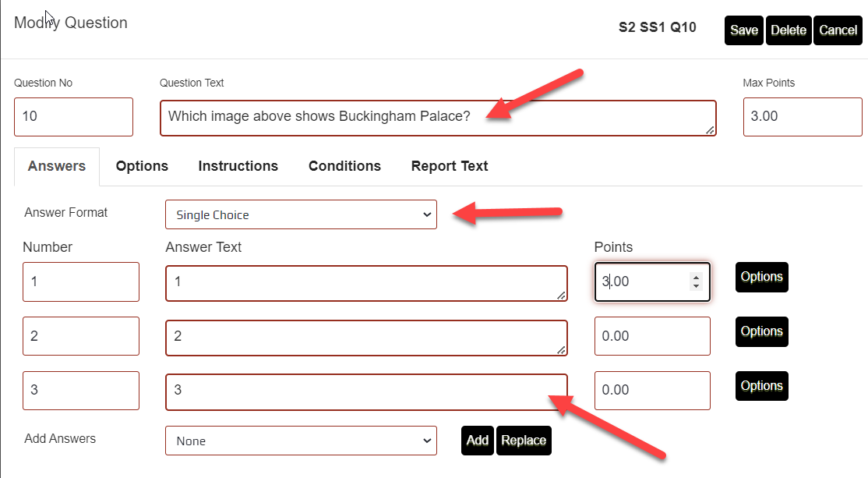Cancel editing the question
Image resolution: width=868 pixels, height=478 pixels.
coord(838,30)
